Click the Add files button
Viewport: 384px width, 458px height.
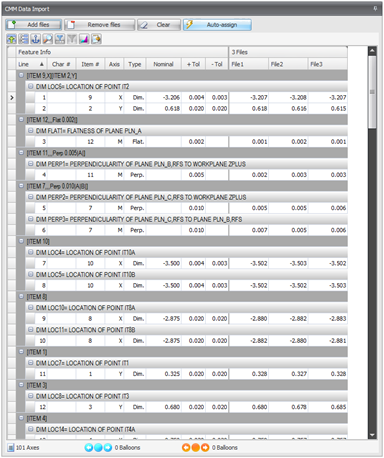34,25
